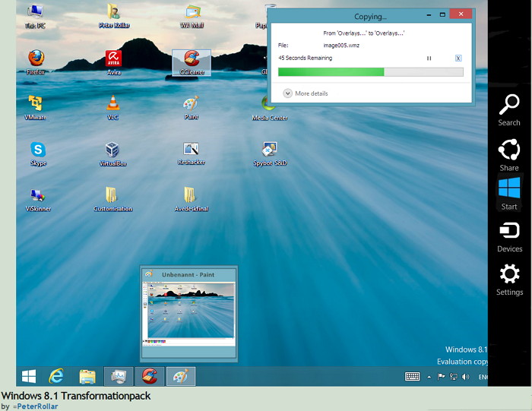Follow the PeterRollar author link
The image size is (532, 411).
(x=37, y=406)
